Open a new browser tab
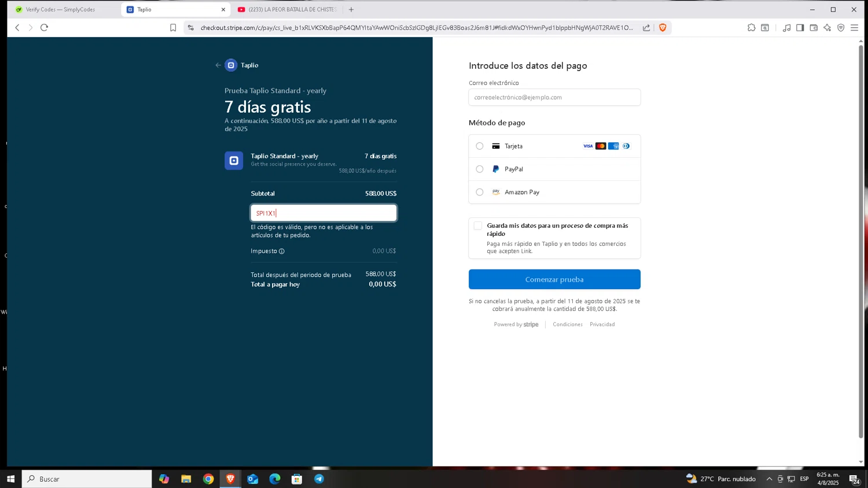The width and height of the screenshot is (868, 488). (x=351, y=9)
